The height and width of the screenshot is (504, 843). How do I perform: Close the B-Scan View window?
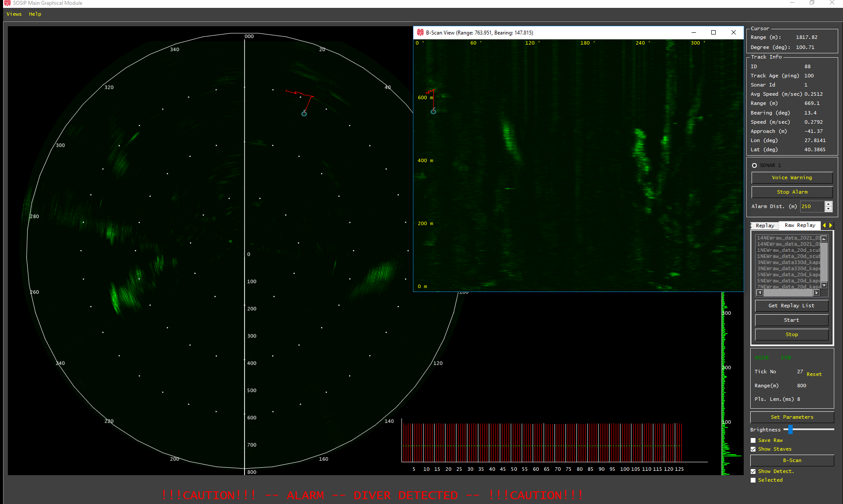click(x=734, y=32)
